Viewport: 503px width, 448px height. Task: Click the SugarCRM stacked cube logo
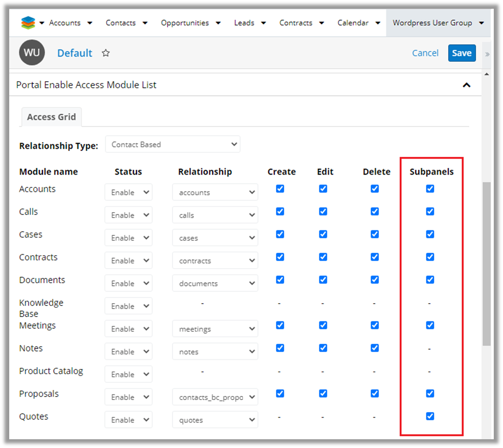click(28, 23)
